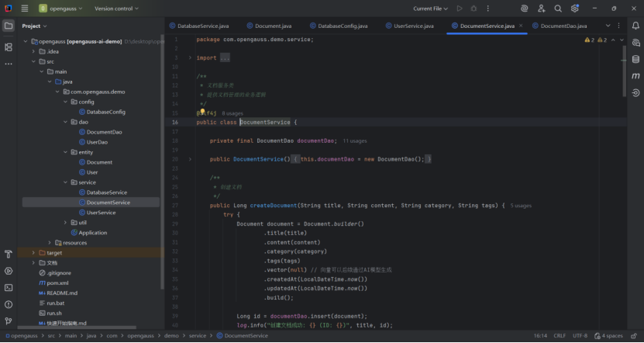The width and height of the screenshot is (644, 343).
Task: Open the Current File run configuration dropdown
Action: (430, 9)
